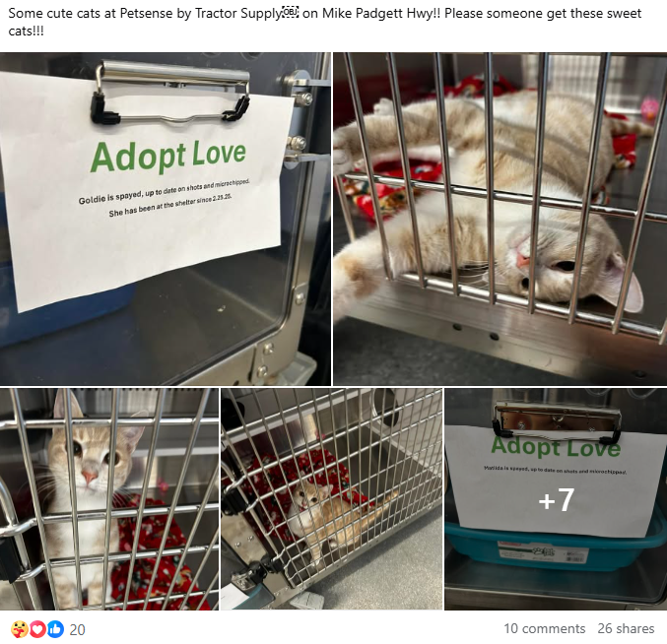Click the green Adopt Love heading in first photo
The height and width of the screenshot is (644, 667).
click(x=168, y=156)
